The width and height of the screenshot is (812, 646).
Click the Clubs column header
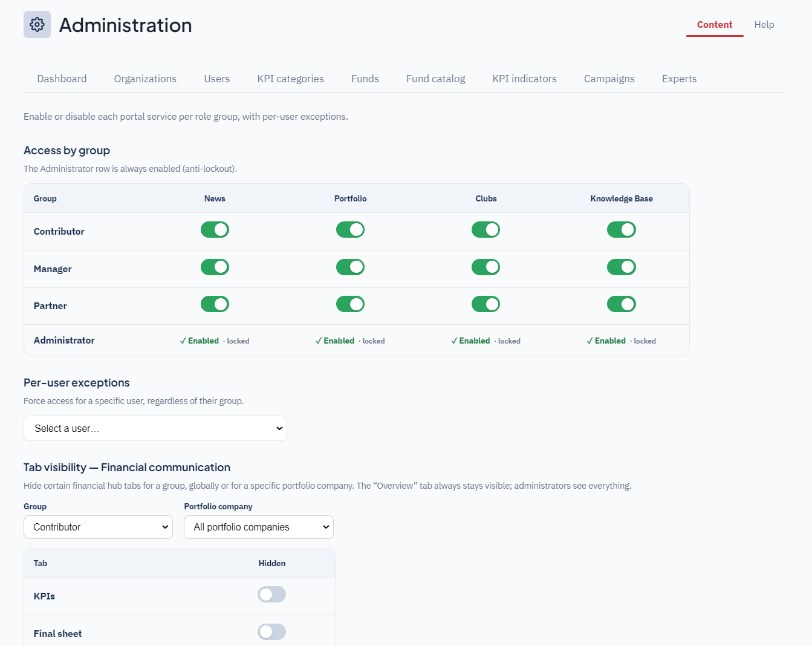(486, 198)
